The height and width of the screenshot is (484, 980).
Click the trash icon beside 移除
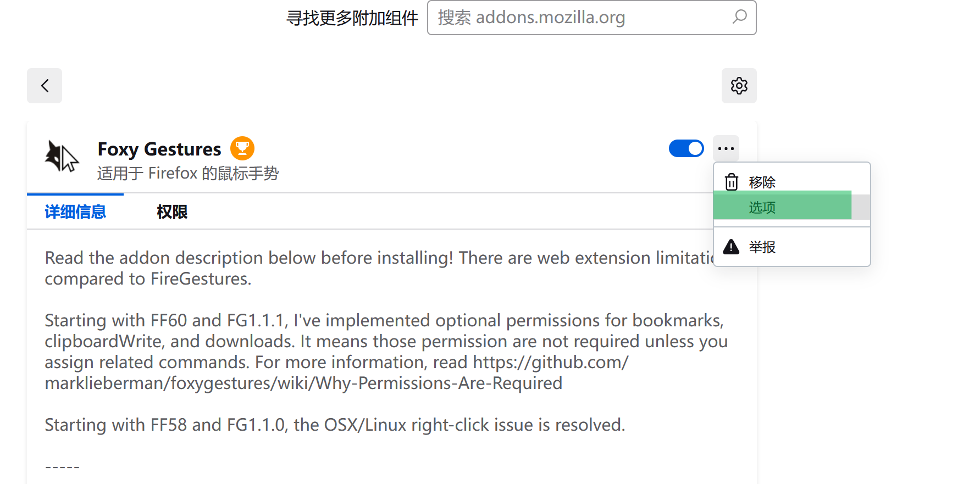point(732,181)
